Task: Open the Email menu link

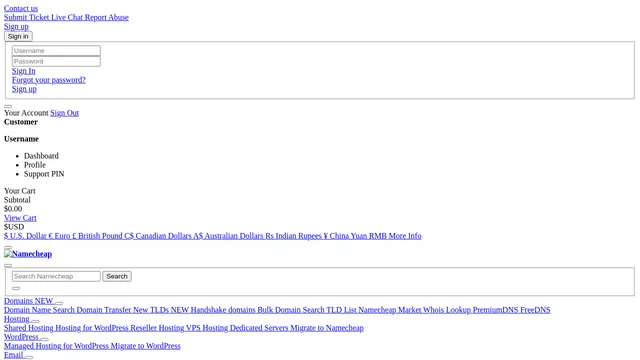Action: pos(13,355)
